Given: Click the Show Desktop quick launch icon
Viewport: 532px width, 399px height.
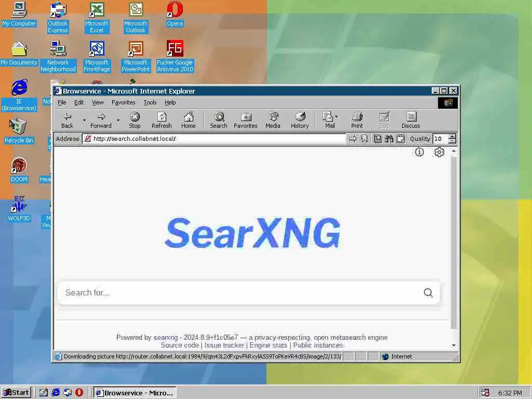Looking at the screenshot, I should tap(44, 392).
